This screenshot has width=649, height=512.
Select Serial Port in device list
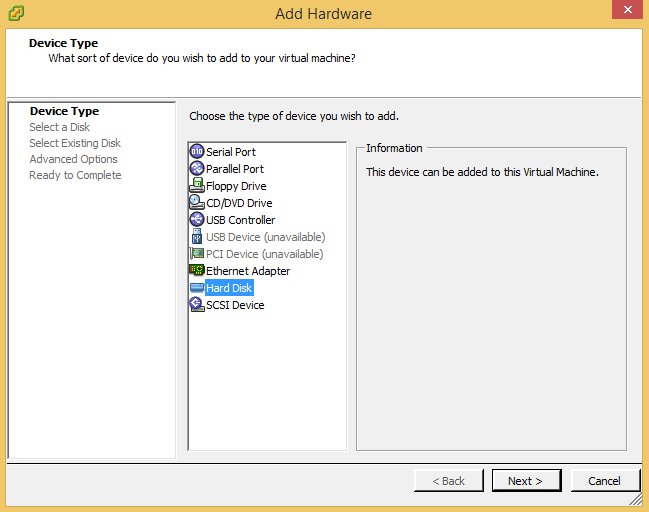point(231,152)
